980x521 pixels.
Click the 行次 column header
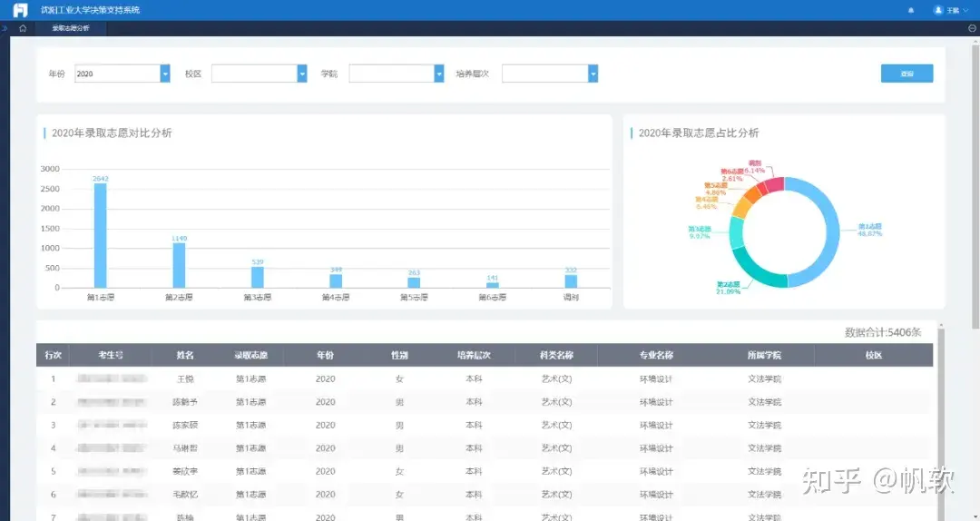[x=54, y=355]
